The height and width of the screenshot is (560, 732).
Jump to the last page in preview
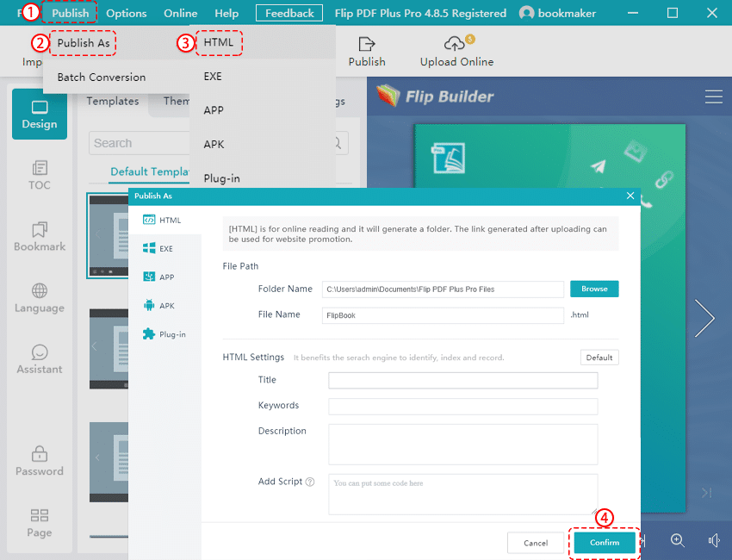[x=706, y=492]
